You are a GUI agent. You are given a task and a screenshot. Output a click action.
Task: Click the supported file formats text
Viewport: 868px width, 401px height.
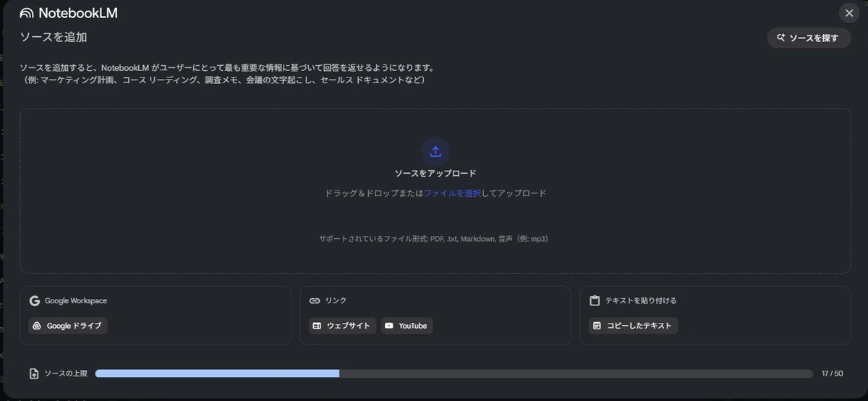click(x=435, y=238)
